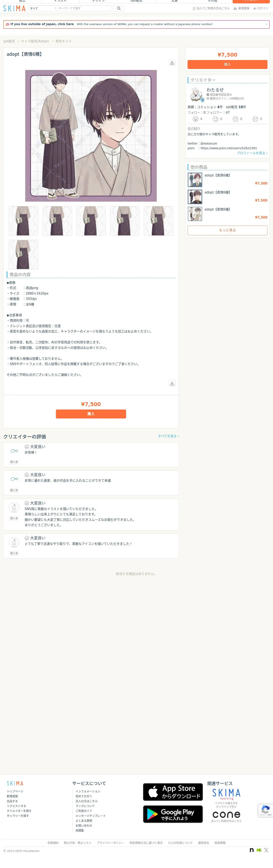
Task: Open footer 出品する link
Action: point(12,801)
